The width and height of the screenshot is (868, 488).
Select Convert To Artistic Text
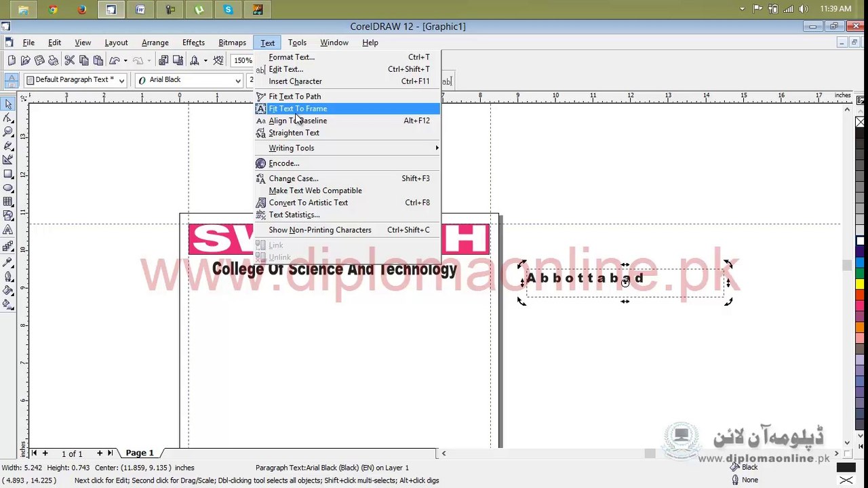347,203
